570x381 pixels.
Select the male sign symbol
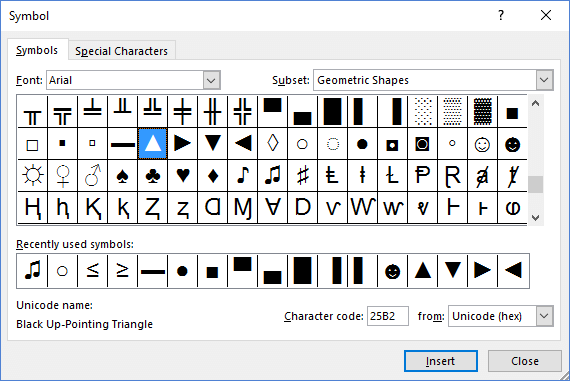tap(93, 176)
